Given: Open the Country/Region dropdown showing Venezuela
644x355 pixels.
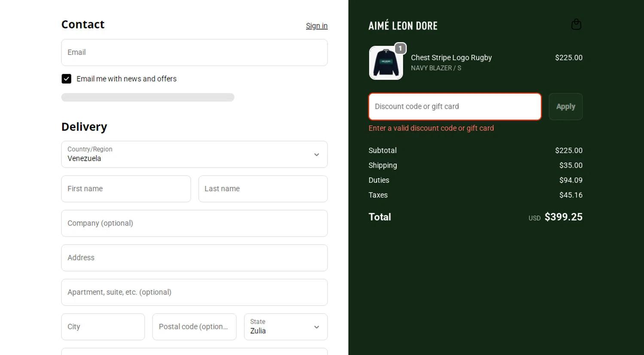Looking at the screenshot, I should 194,154.
